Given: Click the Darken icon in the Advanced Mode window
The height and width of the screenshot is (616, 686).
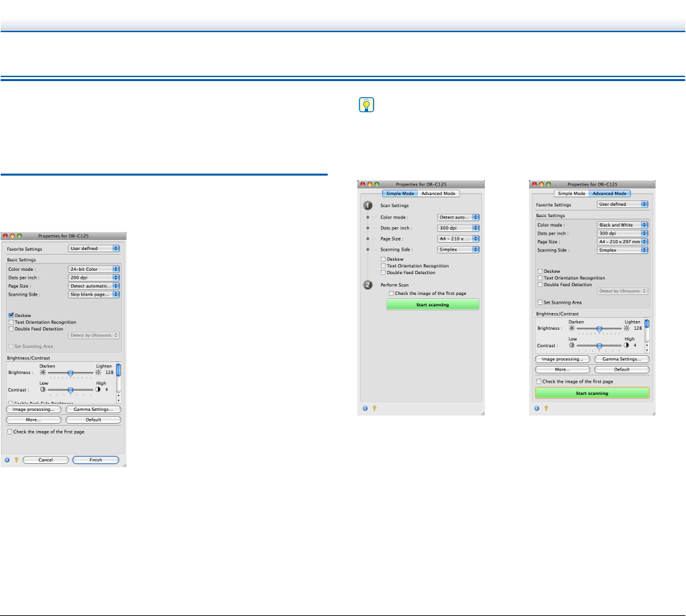Looking at the screenshot, I should tap(572, 328).
